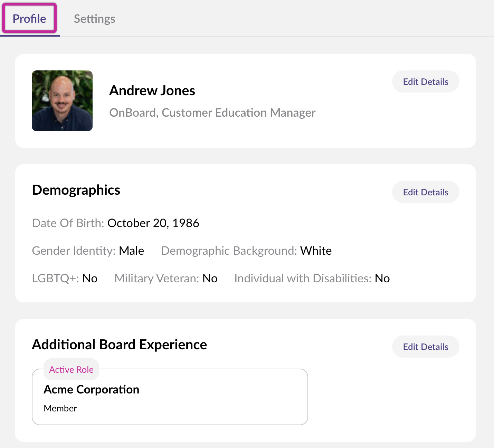Click the Military Veteran label
Screen dimensions: 494x448
point(157,278)
